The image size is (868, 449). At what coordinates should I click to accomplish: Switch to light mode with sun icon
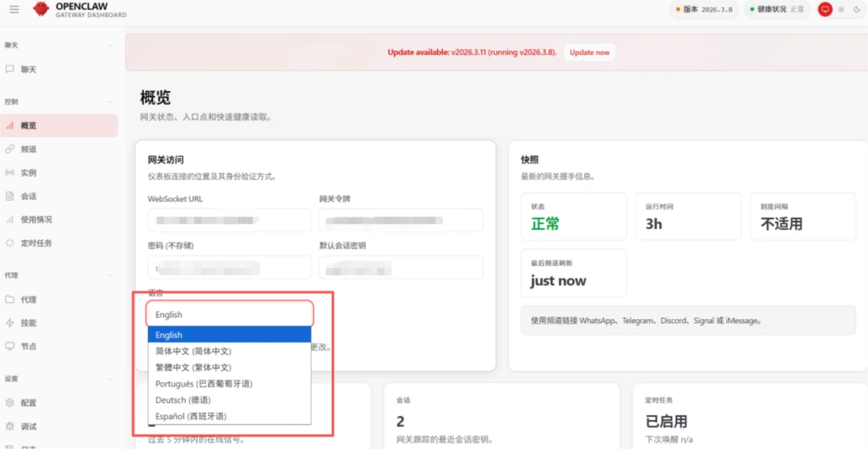pyautogui.click(x=841, y=10)
